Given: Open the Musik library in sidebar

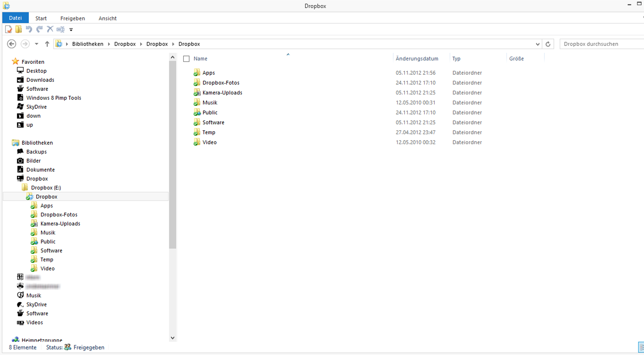Looking at the screenshot, I should click(33, 296).
